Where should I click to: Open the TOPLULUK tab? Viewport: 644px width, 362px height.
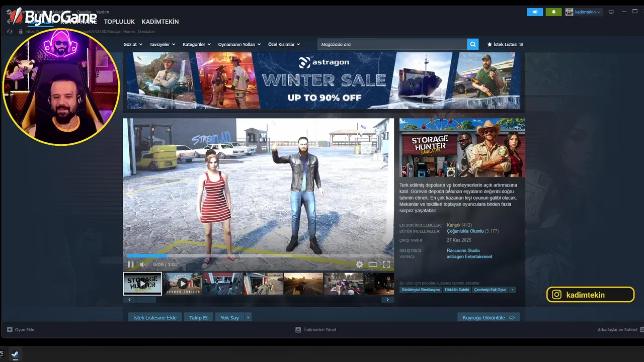click(x=119, y=22)
